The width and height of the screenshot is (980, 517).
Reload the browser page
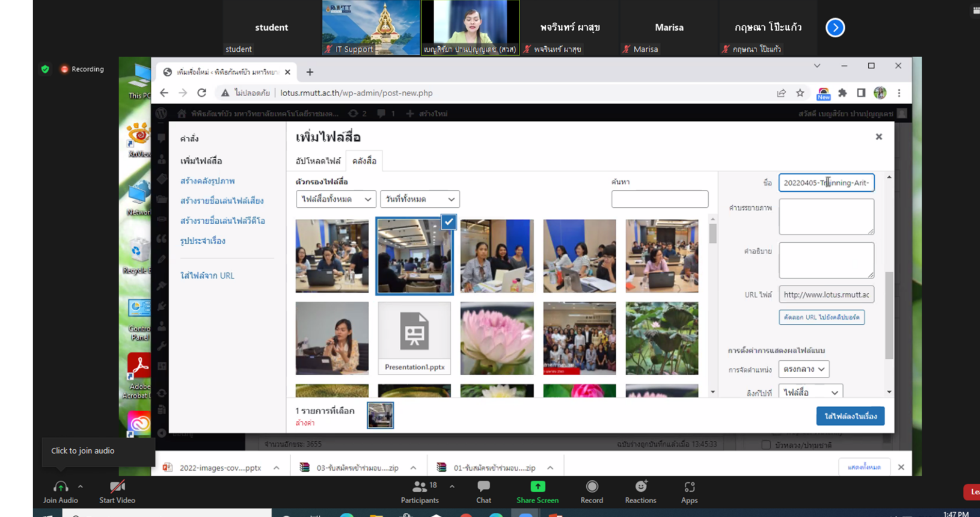point(202,93)
